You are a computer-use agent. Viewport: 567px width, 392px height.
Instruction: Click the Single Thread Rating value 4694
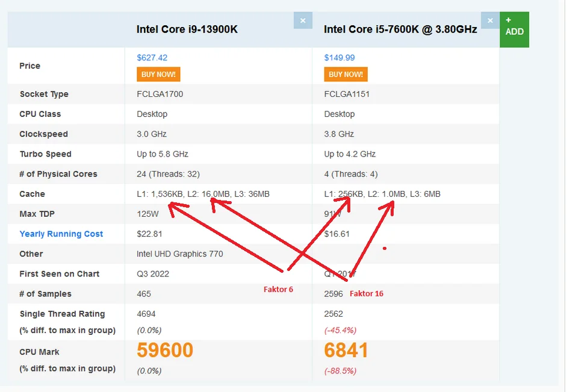click(x=146, y=314)
